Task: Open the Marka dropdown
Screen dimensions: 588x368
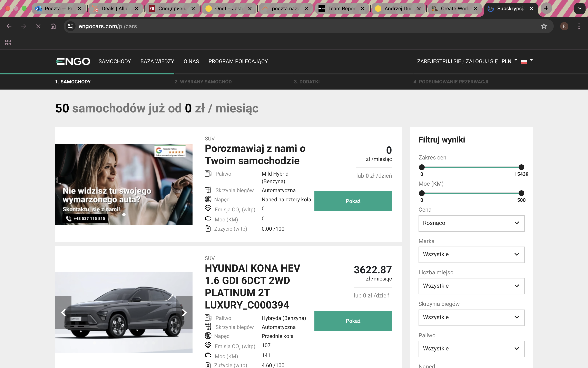Action: tap(471, 255)
